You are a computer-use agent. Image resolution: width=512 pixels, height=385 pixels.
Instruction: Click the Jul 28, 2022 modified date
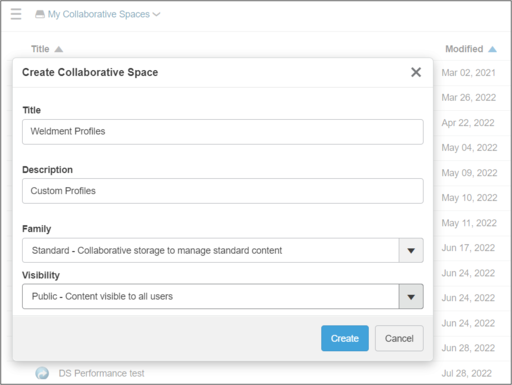pyautogui.click(x=466, y=373)
